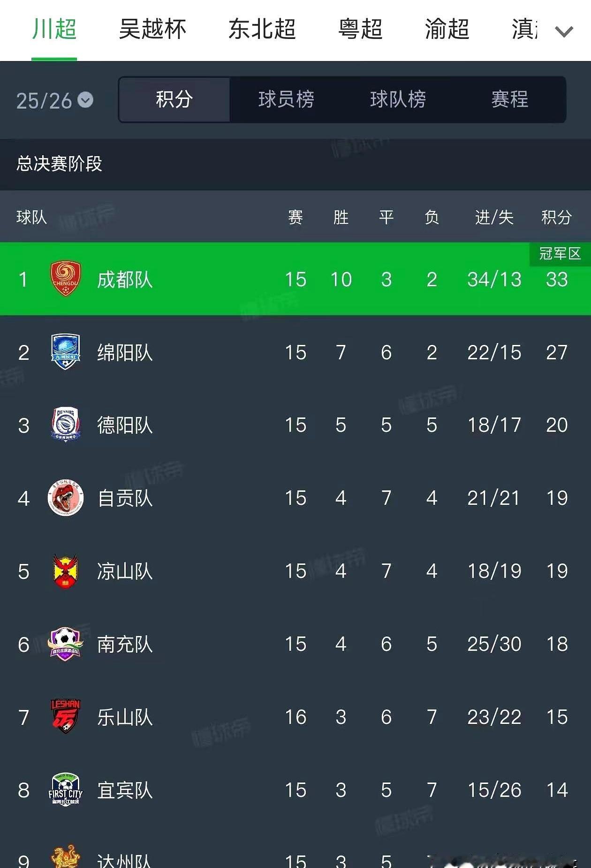Select the 积分 segment
The width and height of the screenshot is (591, 868).
pyautogui.click(x=174, y=99)
